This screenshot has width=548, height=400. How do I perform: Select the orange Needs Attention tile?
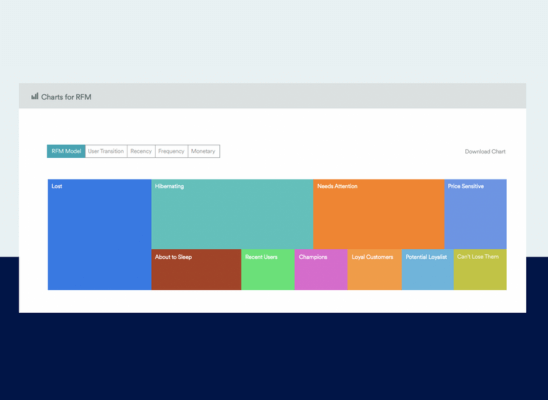[x=379, y=214]
